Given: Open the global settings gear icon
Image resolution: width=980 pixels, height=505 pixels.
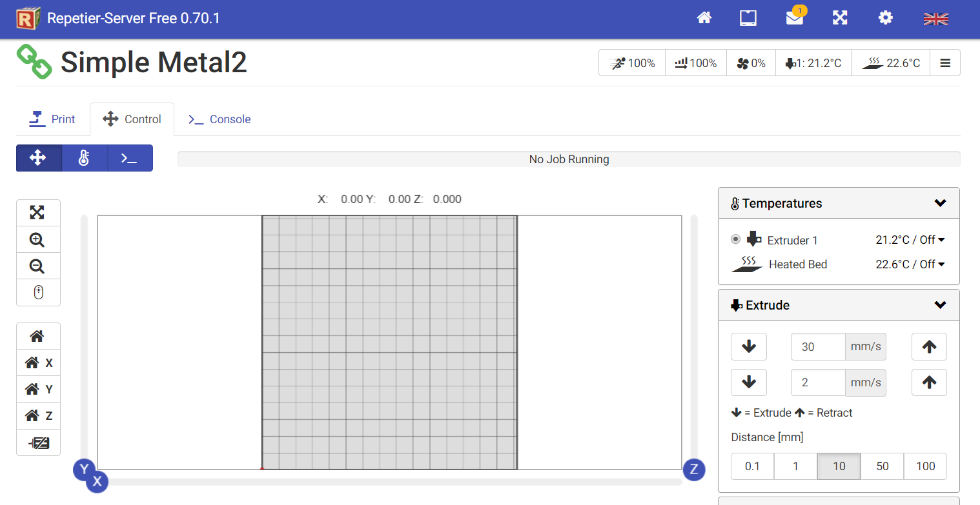Looking at the screenshot, I should point(885,18).
